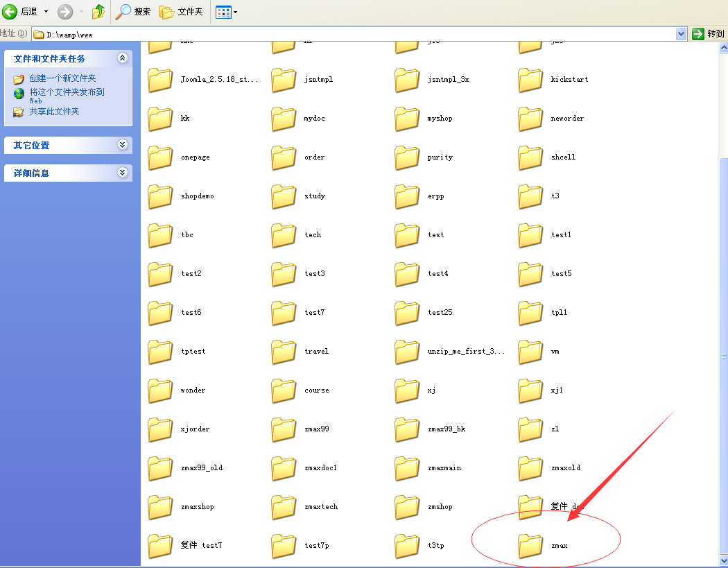Click the folder name text t3tp

click(x=435, y=546)
